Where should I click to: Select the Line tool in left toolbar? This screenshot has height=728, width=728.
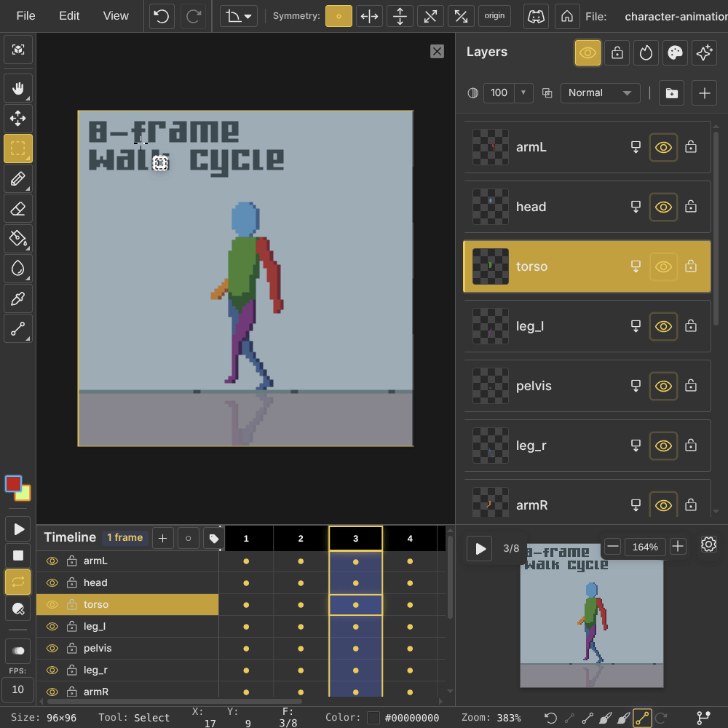18,329
